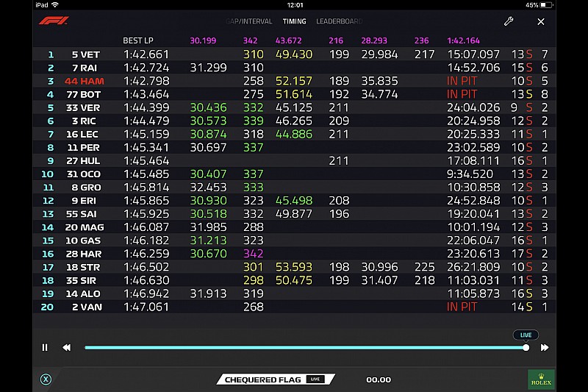Select driver row 2 VAN
588x392 pixels.
click(x=294, y=307)
